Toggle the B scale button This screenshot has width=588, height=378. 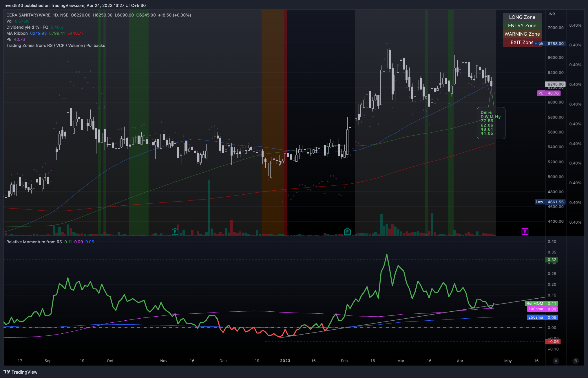[x=576, y=361]
